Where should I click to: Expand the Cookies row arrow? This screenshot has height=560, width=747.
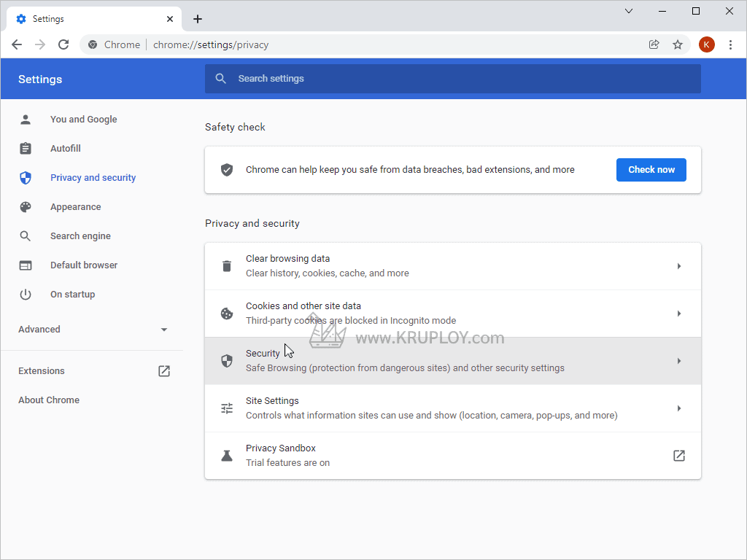tap(679, 314)
